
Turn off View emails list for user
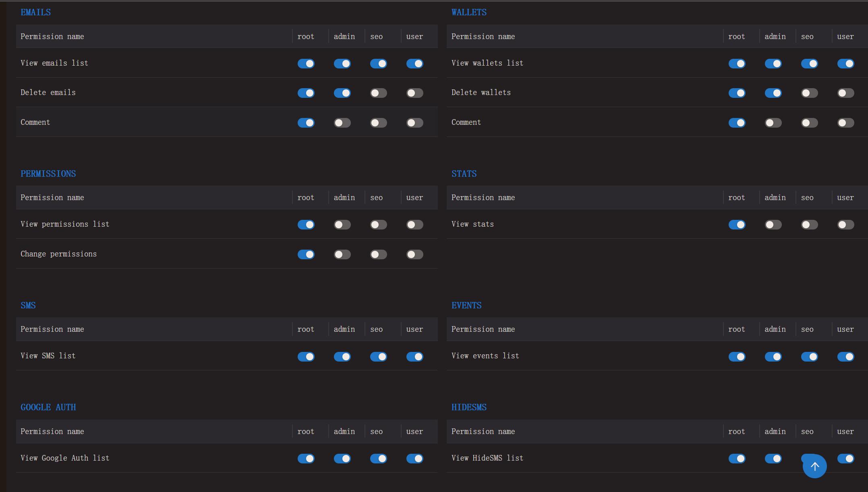point(414,64)
